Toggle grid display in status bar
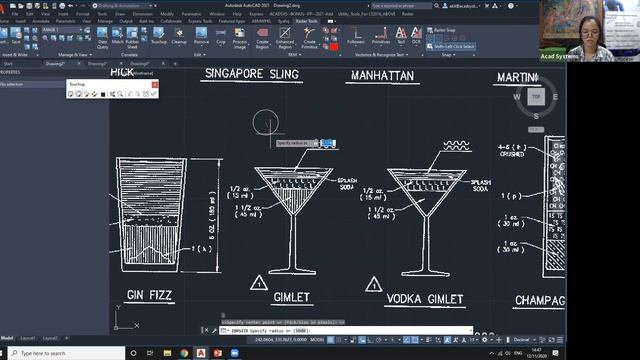 point(331,340)
